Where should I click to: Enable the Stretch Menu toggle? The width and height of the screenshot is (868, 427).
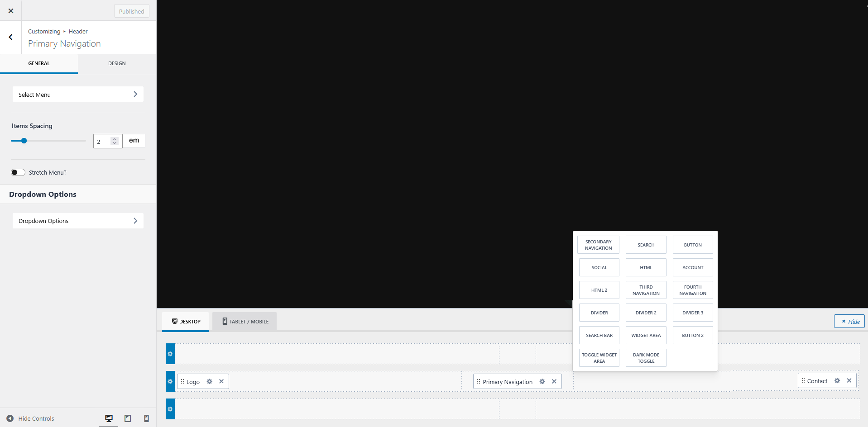18,172
